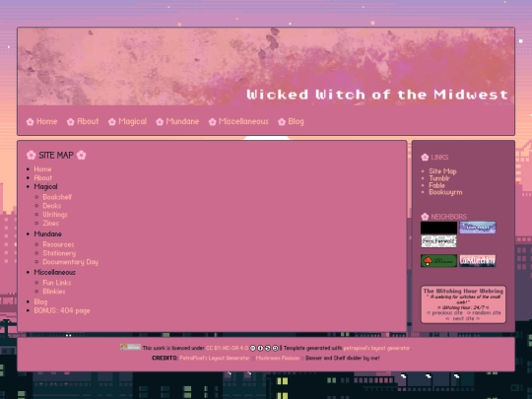Click The Witching Hour Webring title
The width and height of the screenshot is (532, 399).
pos(463,291)
